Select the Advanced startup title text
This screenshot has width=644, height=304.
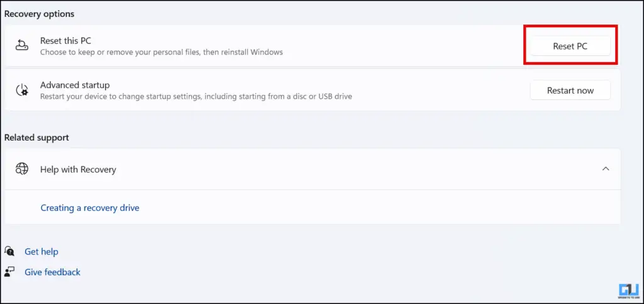tap(75, 85)
